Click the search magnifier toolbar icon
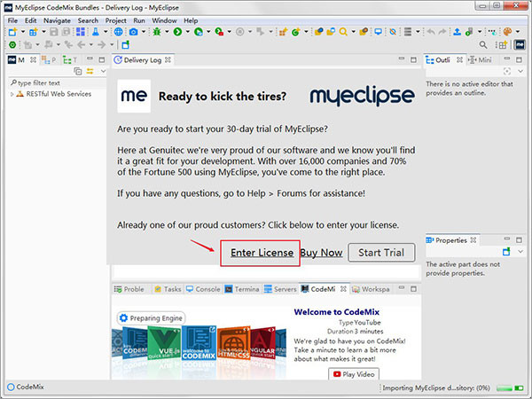 (342, 32)
